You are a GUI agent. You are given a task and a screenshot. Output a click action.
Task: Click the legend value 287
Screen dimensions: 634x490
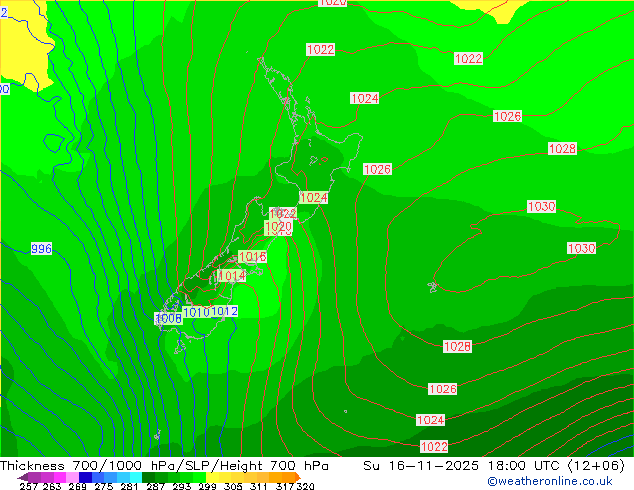coord(155,486)
